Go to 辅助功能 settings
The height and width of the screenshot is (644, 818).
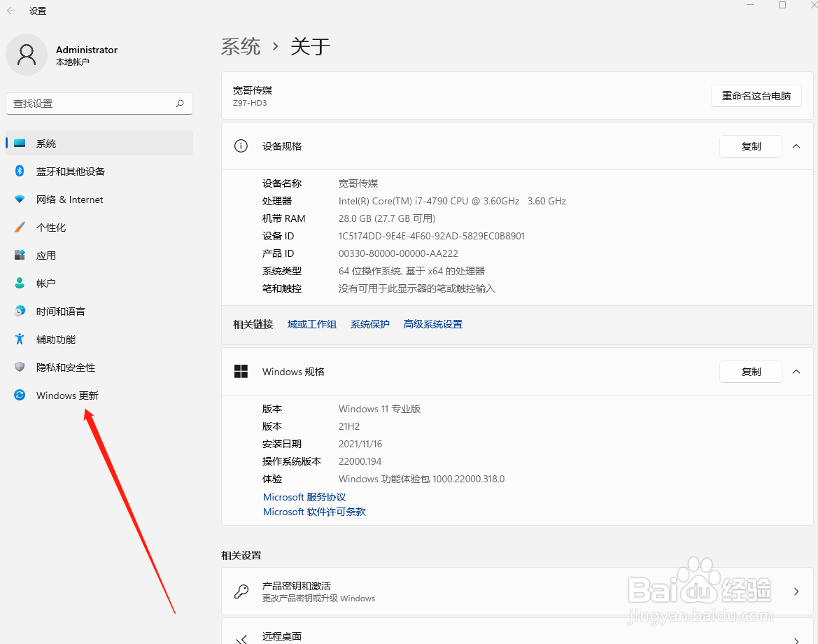pos(99,339)
